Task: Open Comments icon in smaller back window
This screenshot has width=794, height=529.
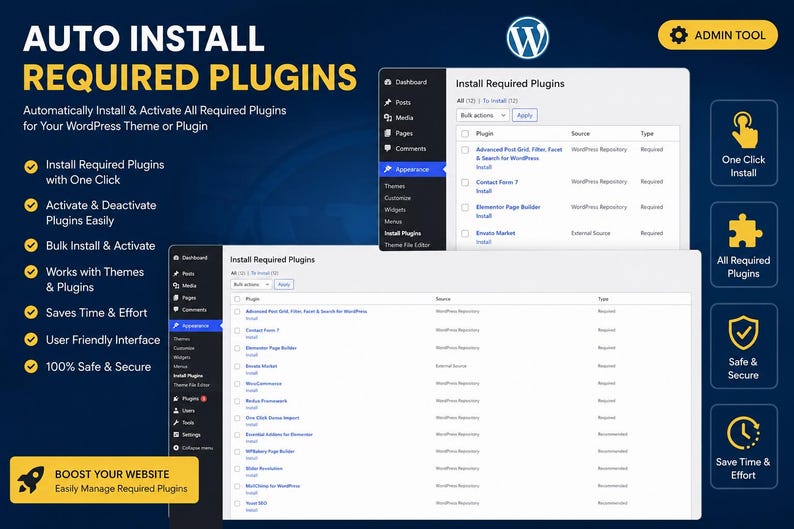Action: (388, 148)
